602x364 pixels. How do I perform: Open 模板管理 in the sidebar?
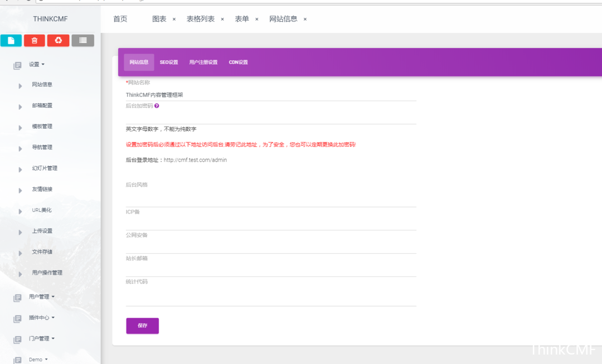tap(42, 127)
